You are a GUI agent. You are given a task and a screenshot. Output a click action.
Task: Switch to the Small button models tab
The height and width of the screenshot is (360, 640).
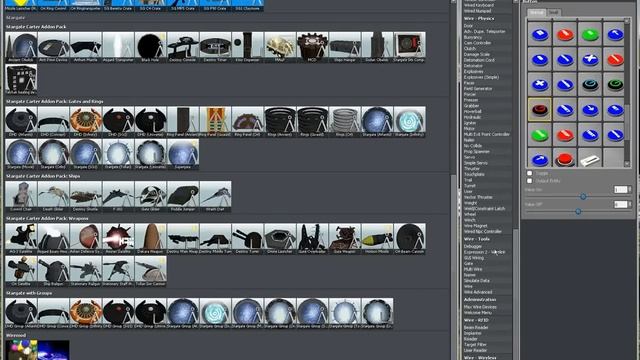click(553, 13)
